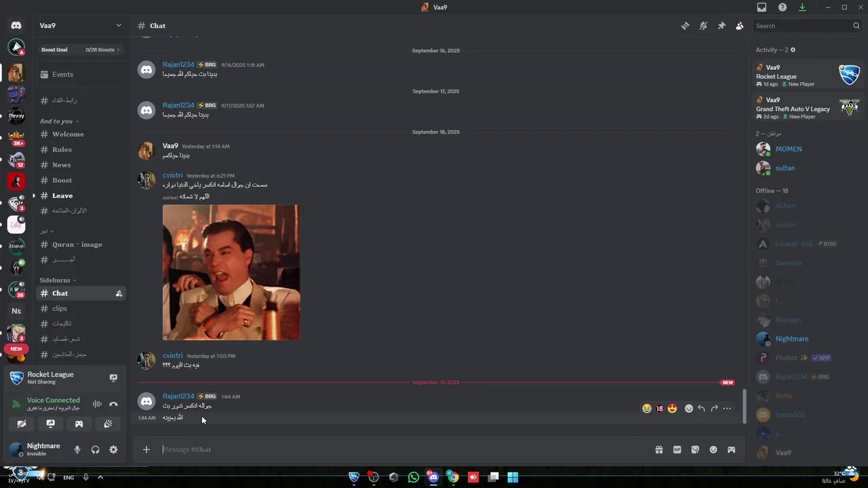This screenshot has width=868, height=488.
Task: Toggle channel notification mute bell
Action: pyautogui.click(x=703, y=26)
